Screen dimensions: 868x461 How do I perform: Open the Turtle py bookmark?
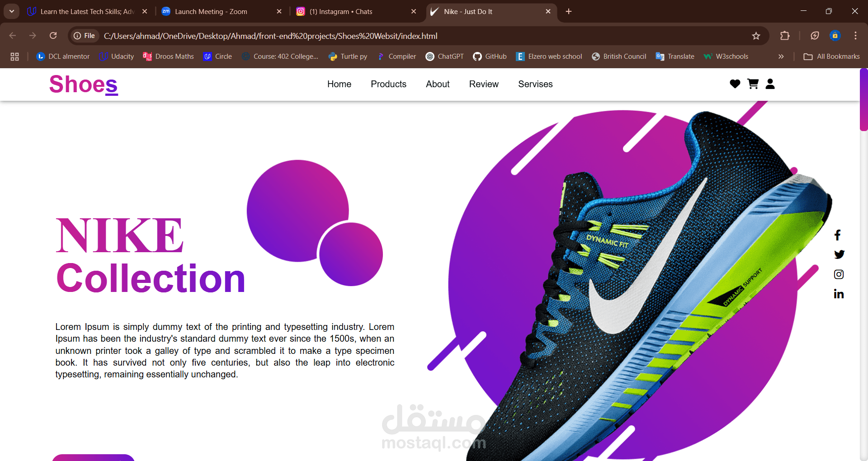point(348,56)
